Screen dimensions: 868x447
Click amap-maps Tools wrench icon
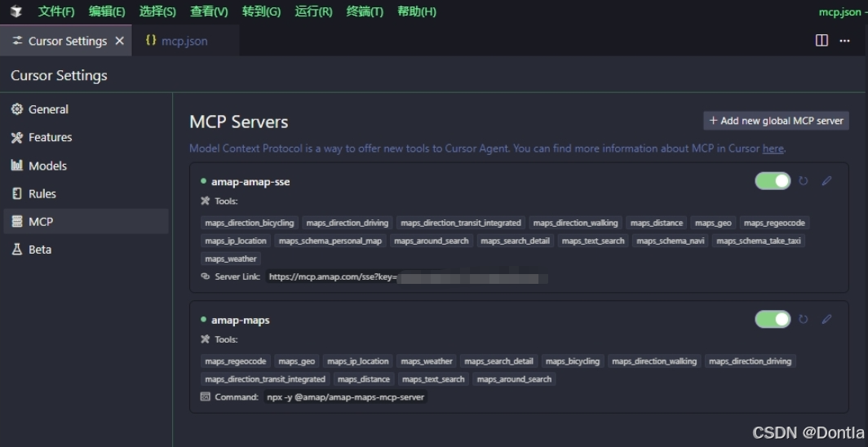[x=206, y=339]
